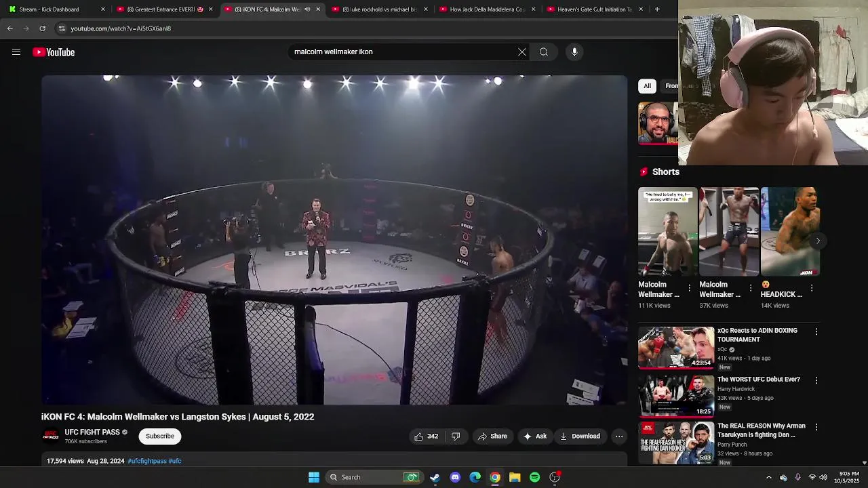This screenshot has width=868, height=488.
Task: Launch Steam from taskbar
Action: (435, 477)
